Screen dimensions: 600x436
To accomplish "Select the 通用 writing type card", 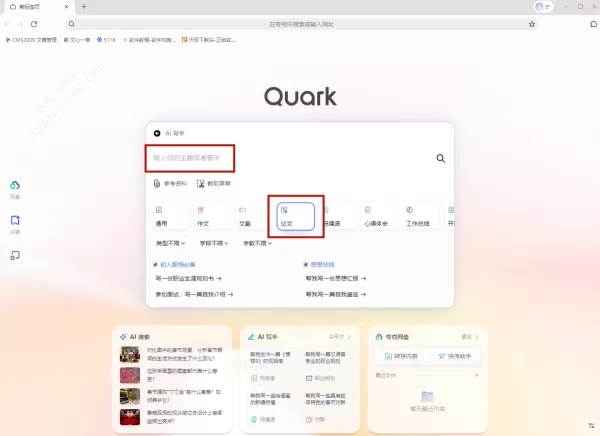I will (x=170, y=216).
